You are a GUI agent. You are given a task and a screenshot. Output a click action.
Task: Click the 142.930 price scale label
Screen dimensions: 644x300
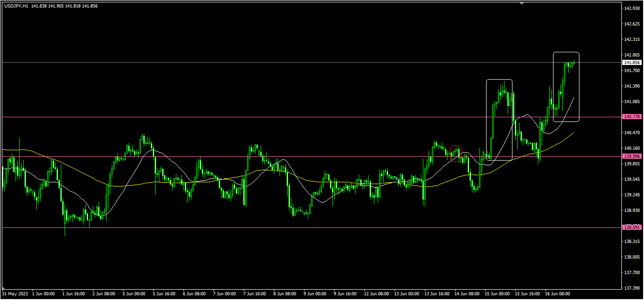point(632,8)
